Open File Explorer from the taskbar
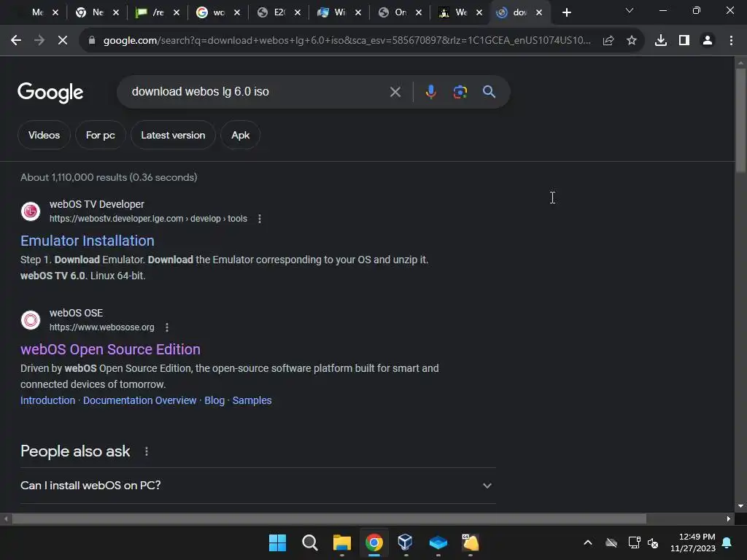This screenshot has height=560, width=747. [341, 542]
